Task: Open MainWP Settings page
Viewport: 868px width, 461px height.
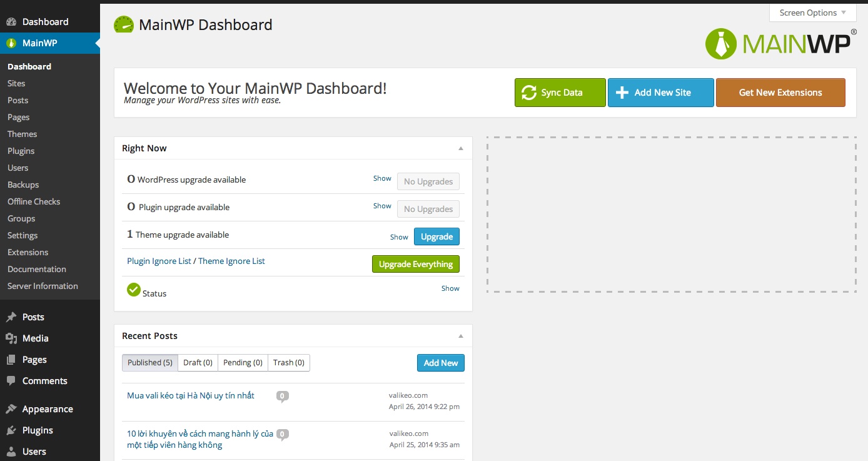Action: click(23, 235)
